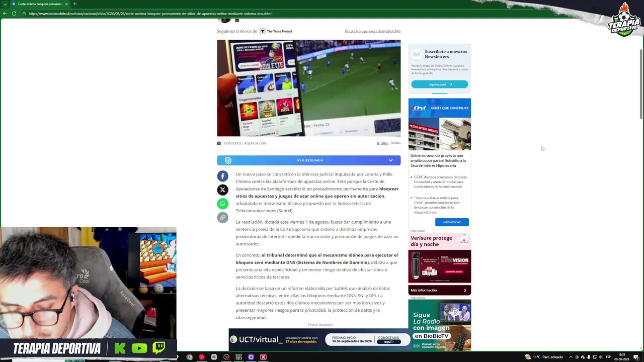Image resolution: width=644 pixels, height=362 pixels.
Task: Click the Chrome icon in the taskbar
Action: point(189,357)
